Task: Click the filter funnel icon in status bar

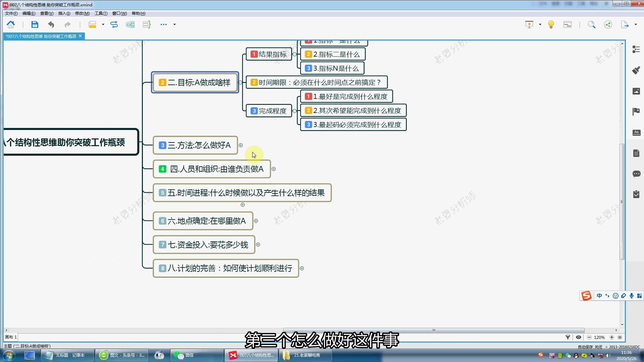Action: [568, 337]
